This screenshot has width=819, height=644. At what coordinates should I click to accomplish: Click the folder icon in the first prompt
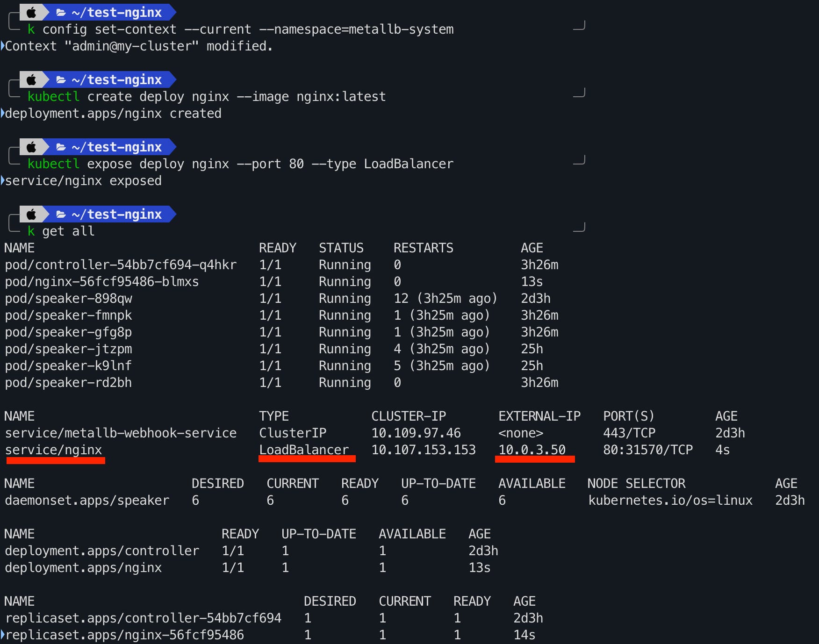[61, 13]
